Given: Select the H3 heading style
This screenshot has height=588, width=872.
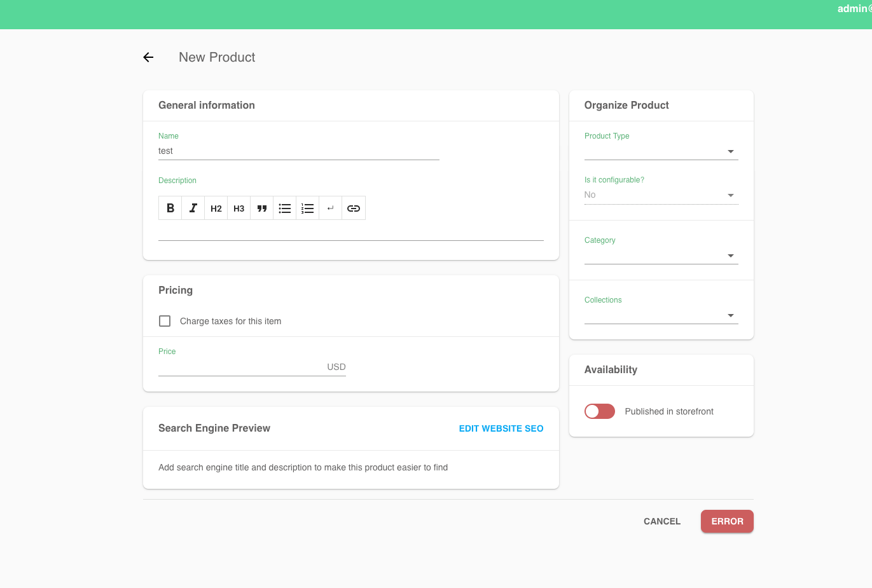Looking at the screenshot, I should tap(239, 208).
